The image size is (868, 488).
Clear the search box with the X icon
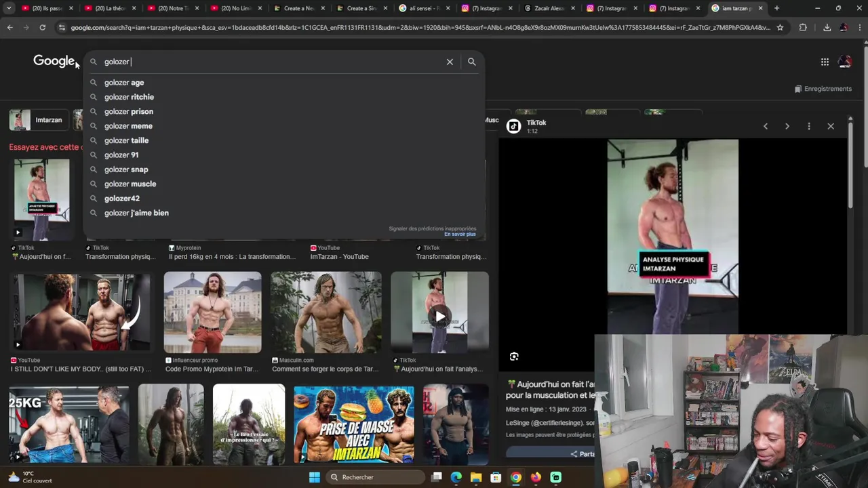[x=450, y=62]
